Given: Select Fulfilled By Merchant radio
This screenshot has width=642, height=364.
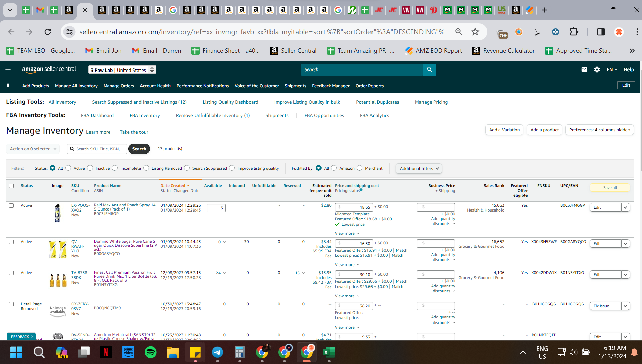Looking at the screenshot, I should tap(360, 168).
